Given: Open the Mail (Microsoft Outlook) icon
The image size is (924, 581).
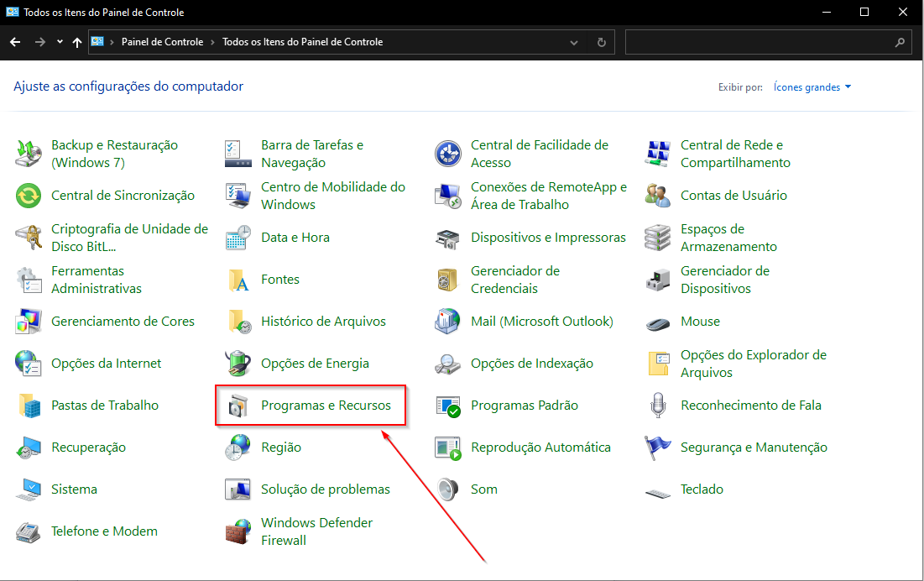Looking at the screenshot, I should click(x=448, y=322).
